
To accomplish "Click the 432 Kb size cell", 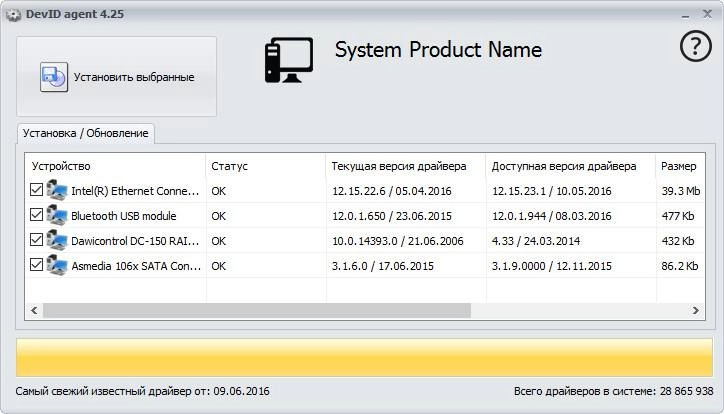I will (x=678, y=241).
